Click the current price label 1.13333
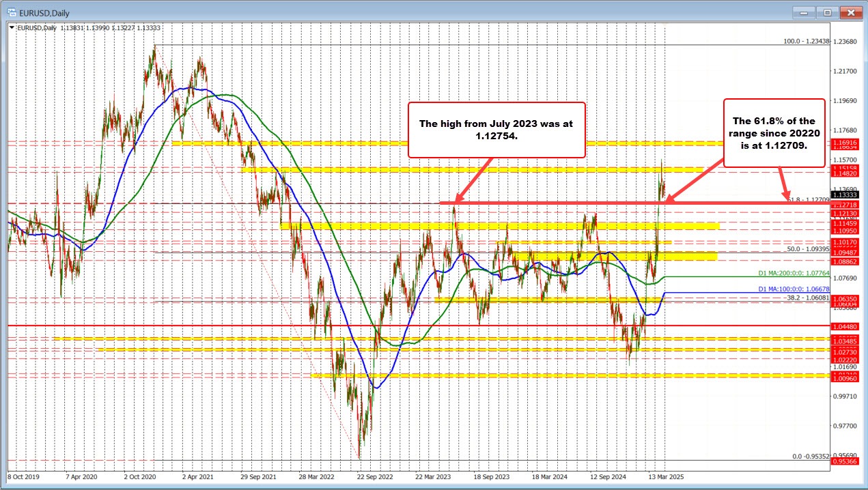Viewport: 868px width, 490px height. (x=845, y=194)
